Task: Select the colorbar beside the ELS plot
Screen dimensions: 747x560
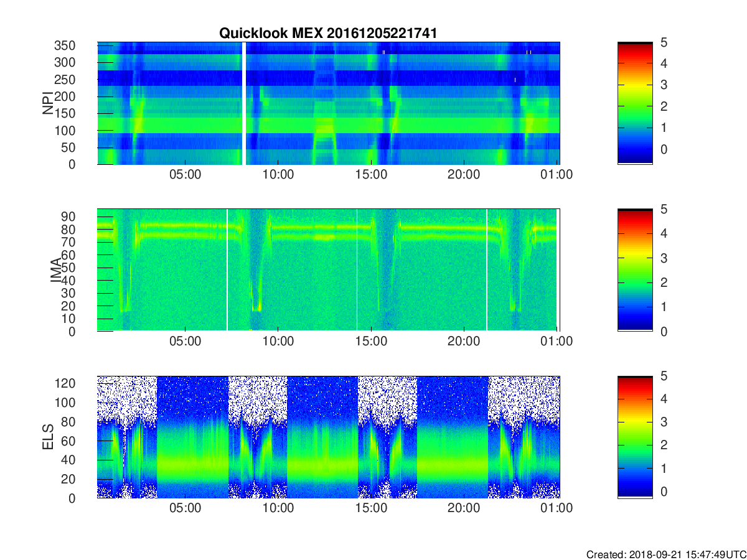Action: click(635, 437)
